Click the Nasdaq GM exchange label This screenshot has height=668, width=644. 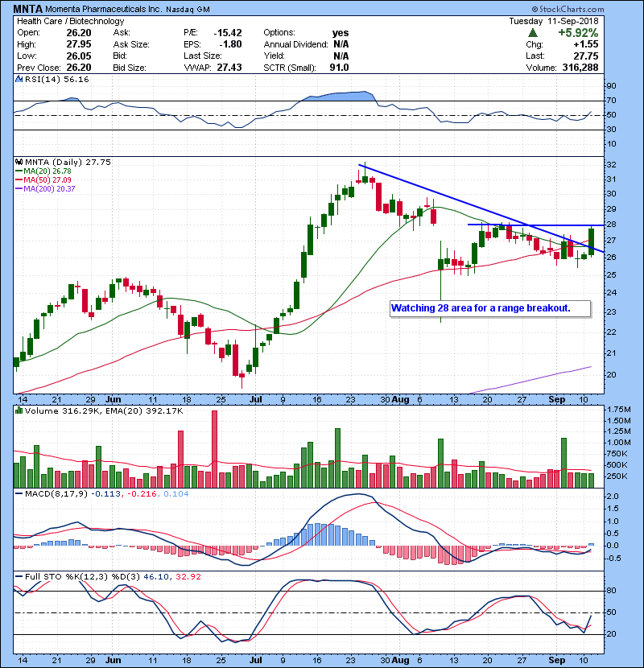[x=188, y=10]
